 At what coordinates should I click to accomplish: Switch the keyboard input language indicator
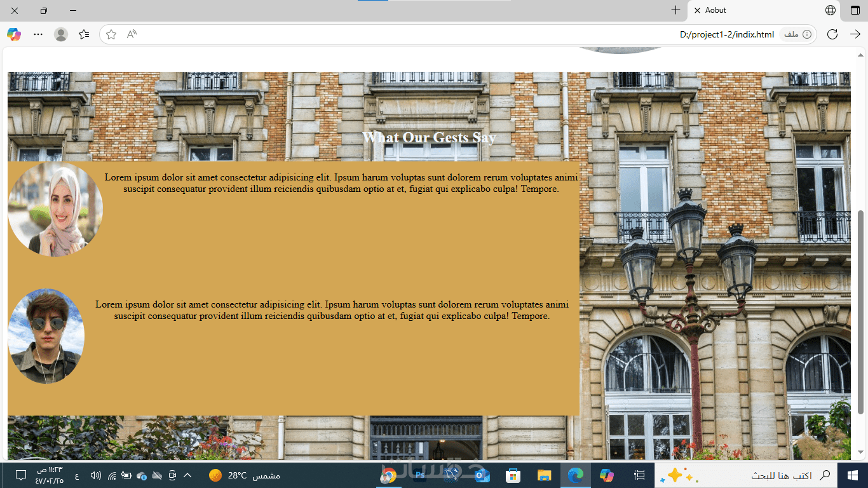(x=77, y=475)
